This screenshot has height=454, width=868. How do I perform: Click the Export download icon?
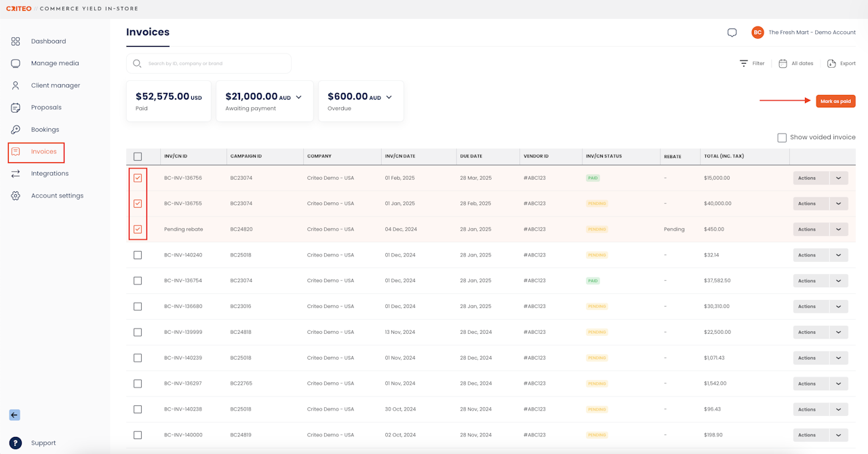tap(831, 63)
